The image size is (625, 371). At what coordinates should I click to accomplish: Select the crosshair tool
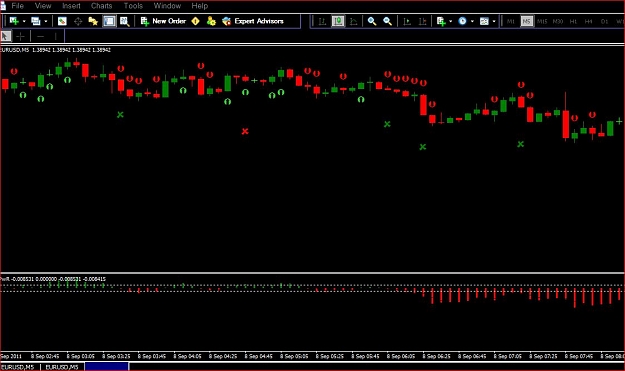point(20,36)
